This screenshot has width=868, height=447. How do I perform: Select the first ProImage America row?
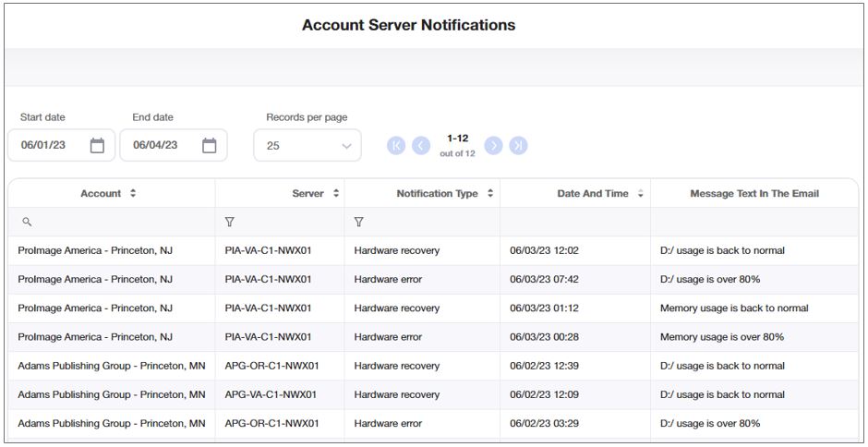tap(95, 251)
